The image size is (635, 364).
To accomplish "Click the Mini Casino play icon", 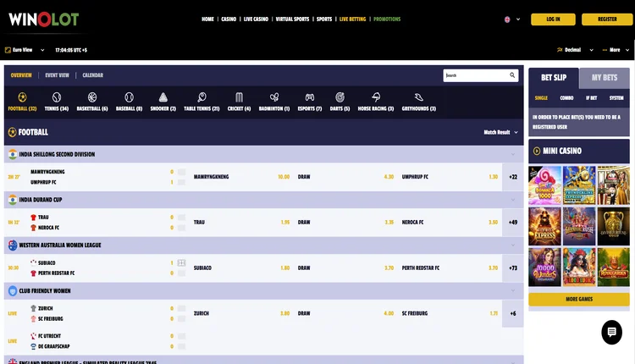I will pos(537,151).
